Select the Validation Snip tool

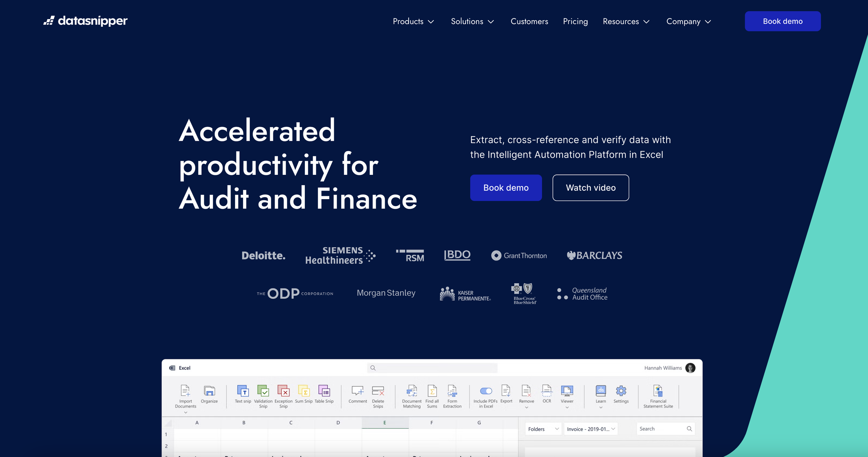[263, 391]
